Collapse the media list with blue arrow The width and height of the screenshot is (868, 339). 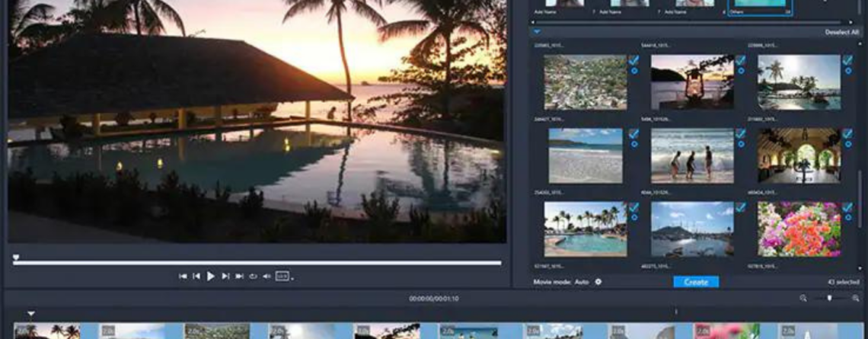click(537, 32)
